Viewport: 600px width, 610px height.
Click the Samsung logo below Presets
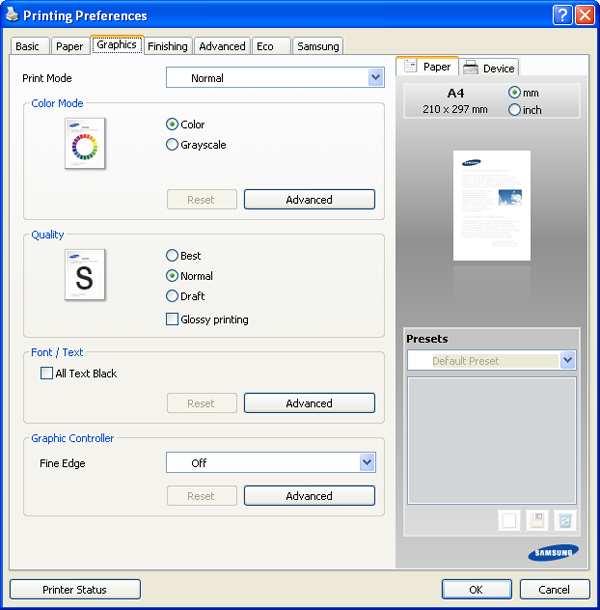pyautogui.click(x=553, y=552)
